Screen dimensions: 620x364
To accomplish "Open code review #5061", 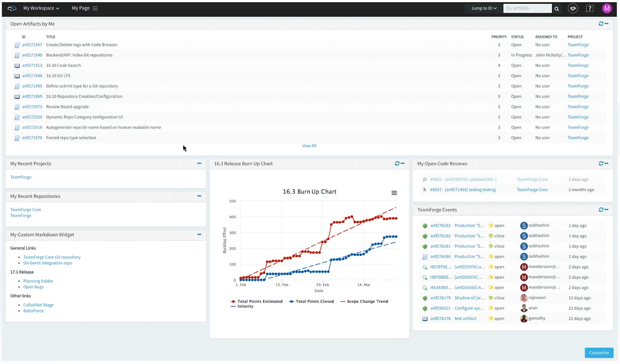I will point(463,179).
